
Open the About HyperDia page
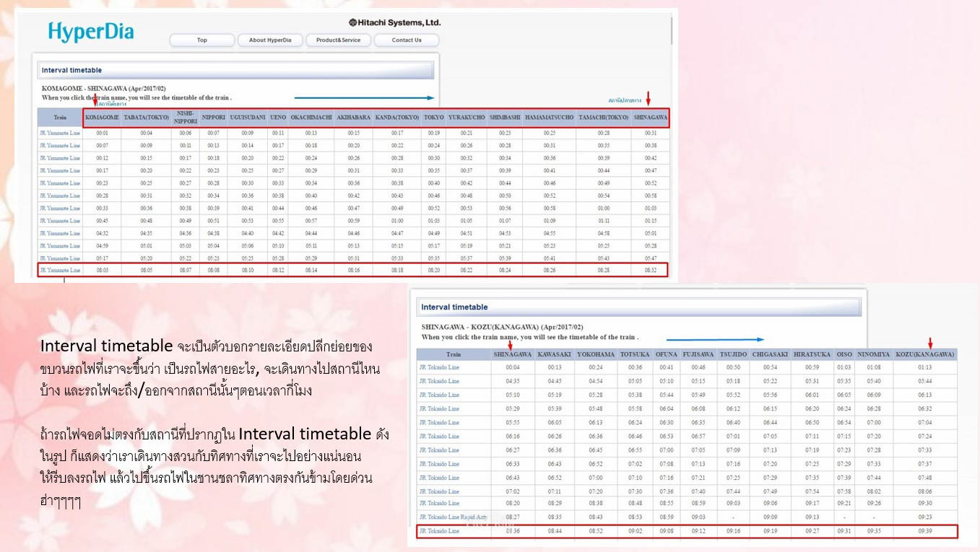click(270, 40)
